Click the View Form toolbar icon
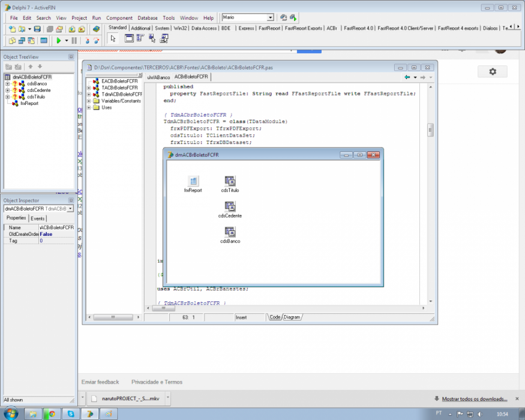The width and height of the screenshot is (525, 420). click(22, 41)
